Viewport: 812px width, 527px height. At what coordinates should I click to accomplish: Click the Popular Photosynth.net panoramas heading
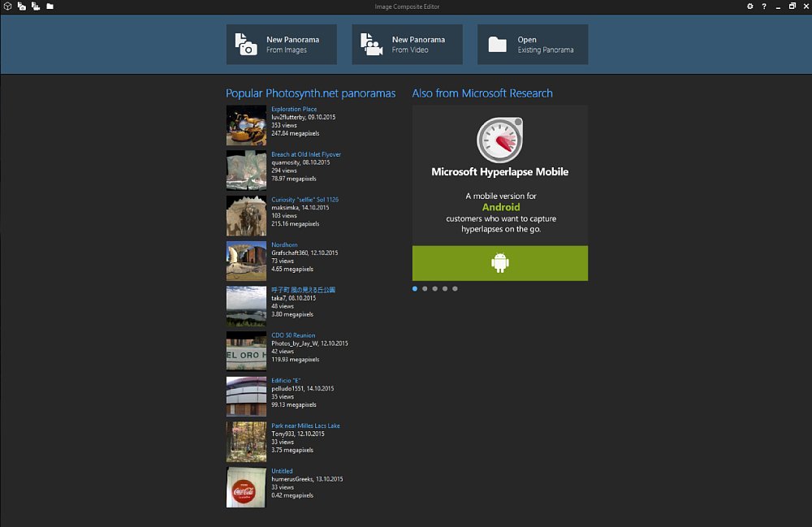tap(311, 93)
